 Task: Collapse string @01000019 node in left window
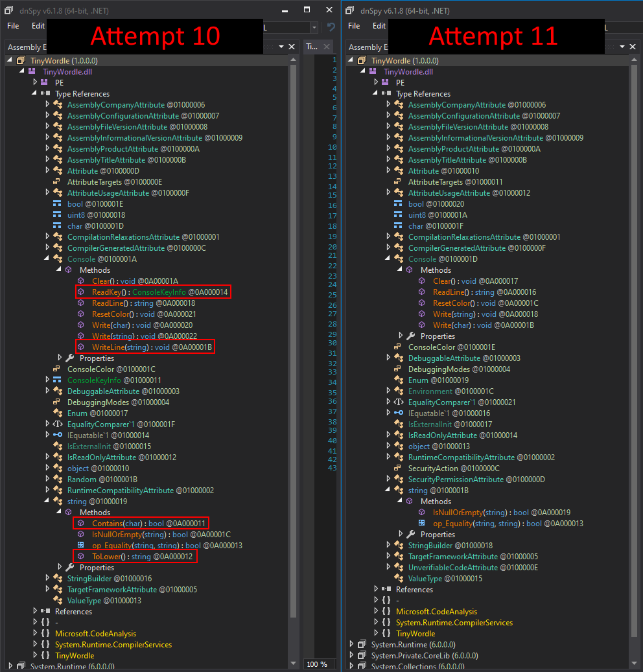[x=46, y=500]
